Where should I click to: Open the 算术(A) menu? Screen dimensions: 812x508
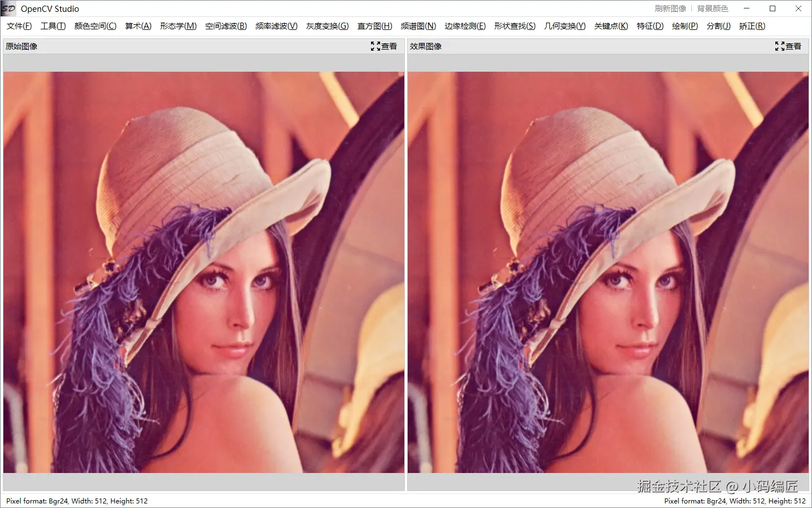tap(138, 26)
